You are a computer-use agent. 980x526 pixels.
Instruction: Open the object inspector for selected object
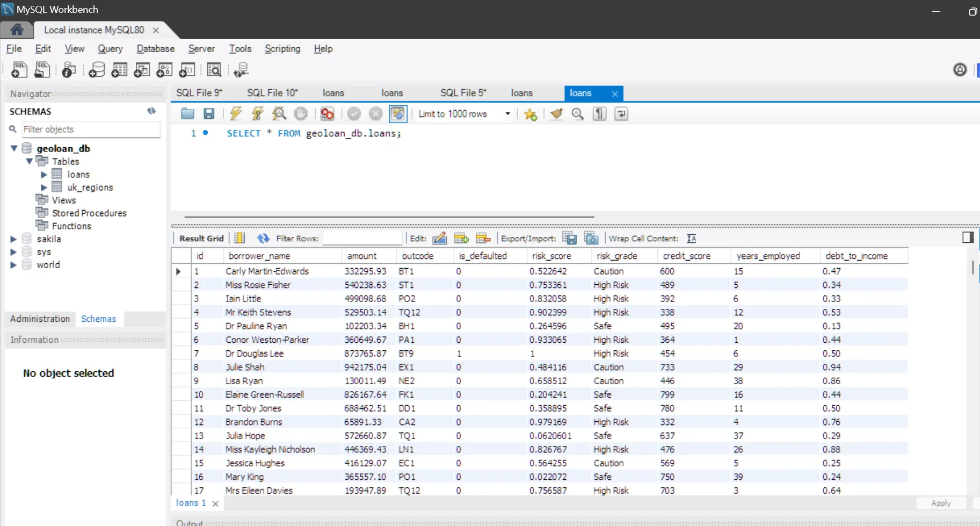point(69,70)
